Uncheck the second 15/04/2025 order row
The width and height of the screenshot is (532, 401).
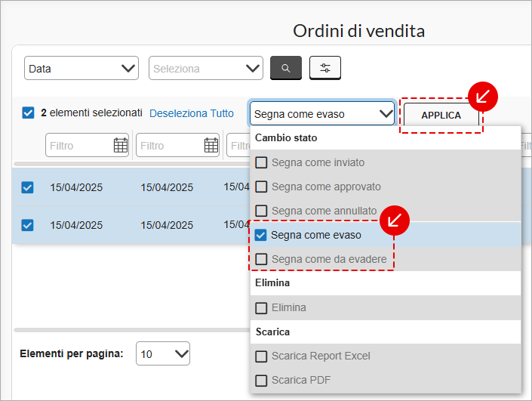[27, 225]
